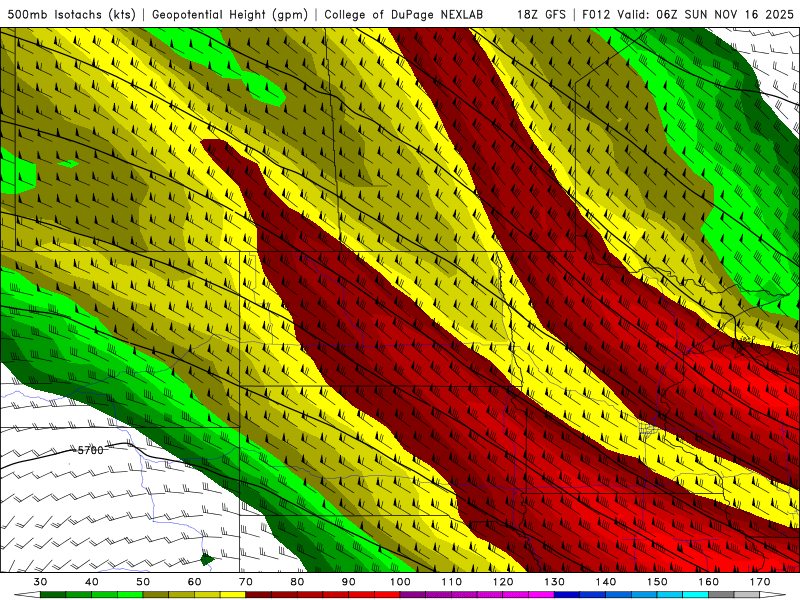The height and width of the screenshot is (600, 800).
Task: Click the 70 value on the color scale
Action: tap(246, 582)
